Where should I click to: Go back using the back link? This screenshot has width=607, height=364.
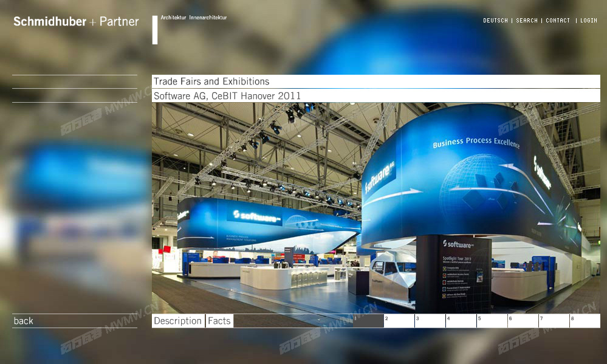(23, 321)
